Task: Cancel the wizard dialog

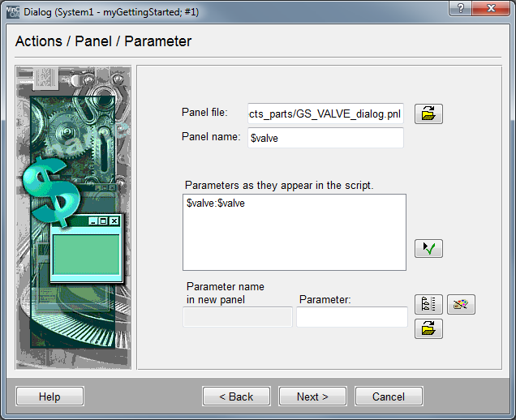Action: pyautogui.click(x=389, y=396)
